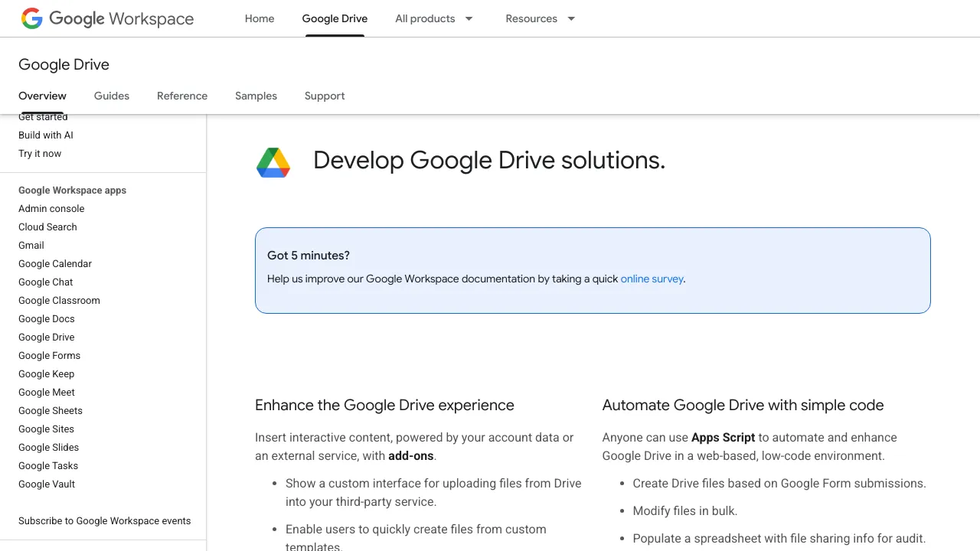Select Google Drive in top navigation
Image resolution: width=980 pixels, height=551 pixels.
tap(335, 18)
